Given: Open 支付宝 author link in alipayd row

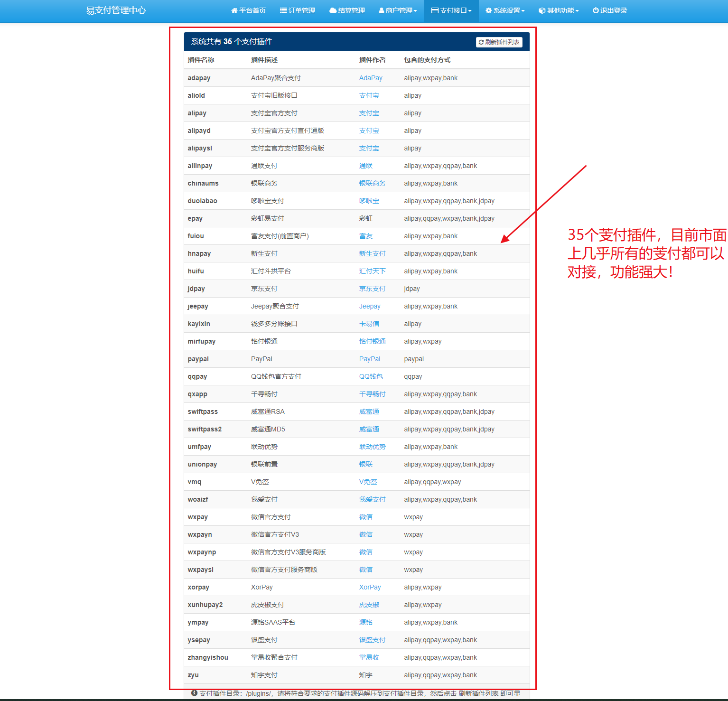Looking at the screenshot, I should click(x=369, y=131).
